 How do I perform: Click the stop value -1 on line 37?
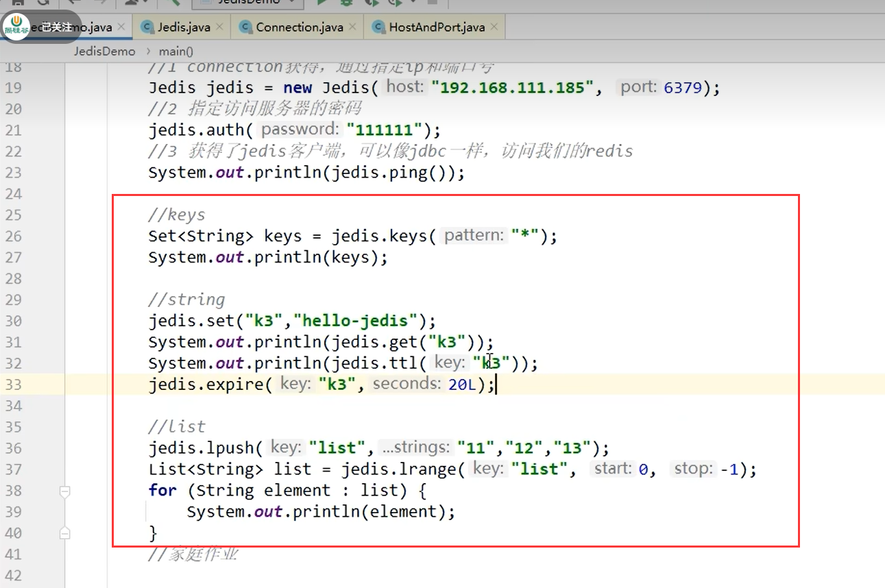click(x=729, y=469)
